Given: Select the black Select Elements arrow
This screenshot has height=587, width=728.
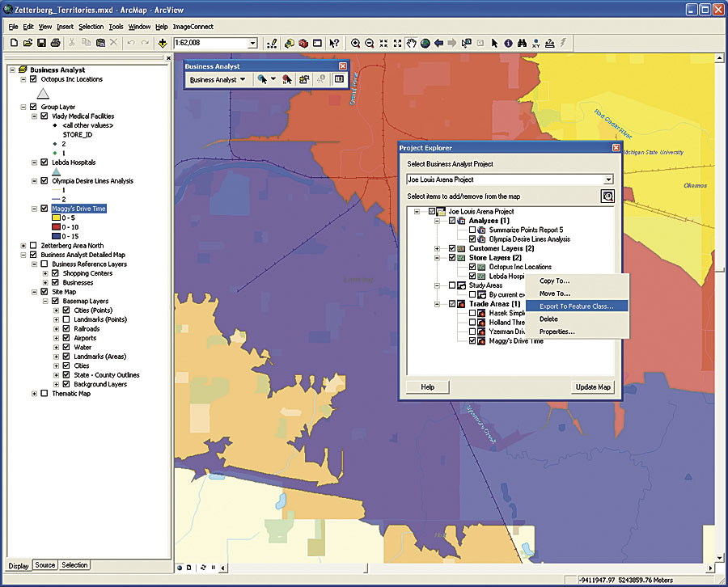Looking at the screenshot, I should click(x=494, y=43).
